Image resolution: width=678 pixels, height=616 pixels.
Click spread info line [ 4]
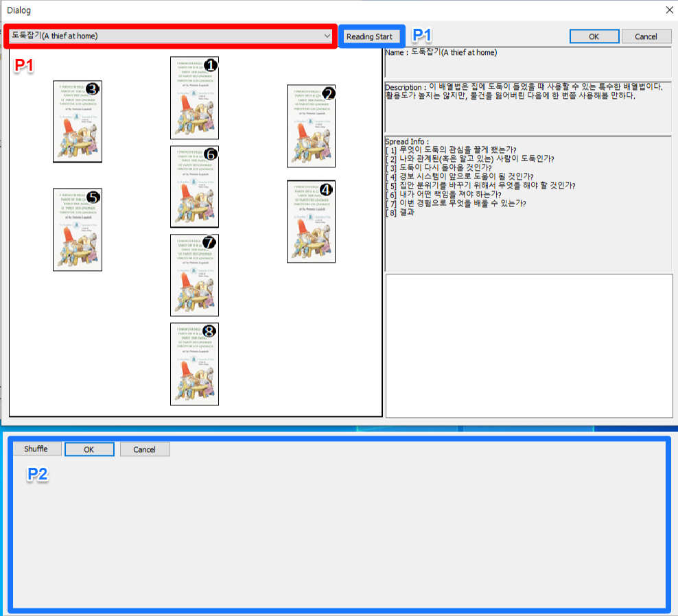pos(460,177)
